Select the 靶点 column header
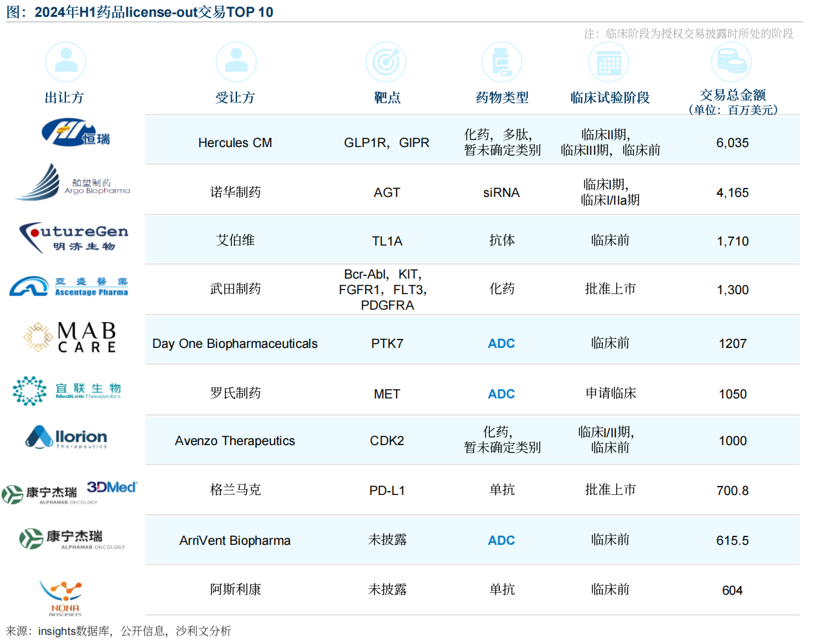The width and height of the screenshot is (826, 644). pos(387,98)
